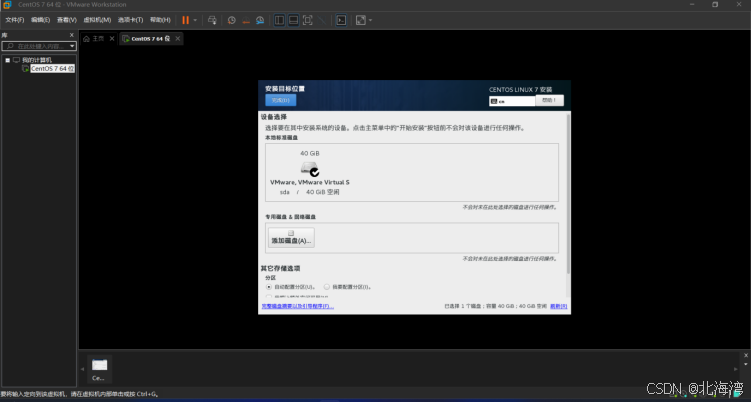Click the Unity mode toolbar icon
The height and width of the screenshot is (403, 751).
(x=322, y=20)
